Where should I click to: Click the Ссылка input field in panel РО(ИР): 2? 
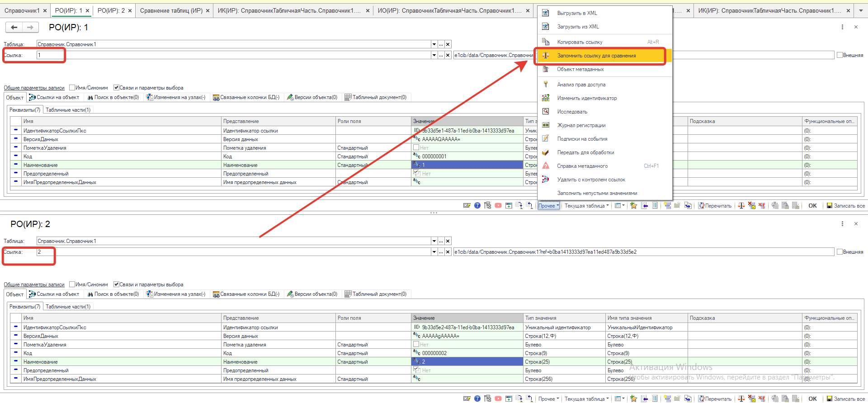click(x=234, y=252)
